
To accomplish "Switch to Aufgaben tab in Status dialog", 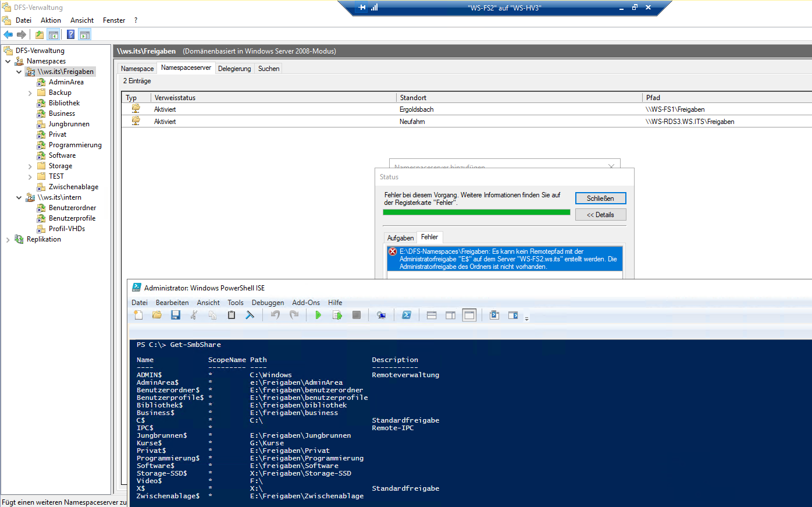I will click(401, 237).
